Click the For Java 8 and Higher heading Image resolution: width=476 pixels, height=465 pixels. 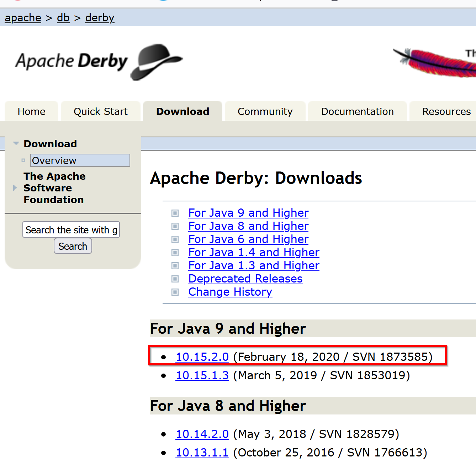[x=228, y=406]
